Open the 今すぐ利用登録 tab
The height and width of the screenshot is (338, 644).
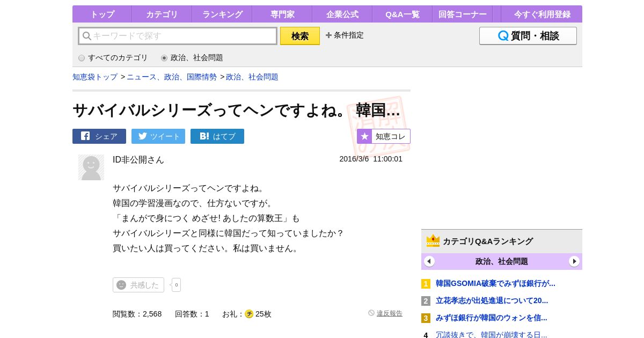(x=542, y=14)
